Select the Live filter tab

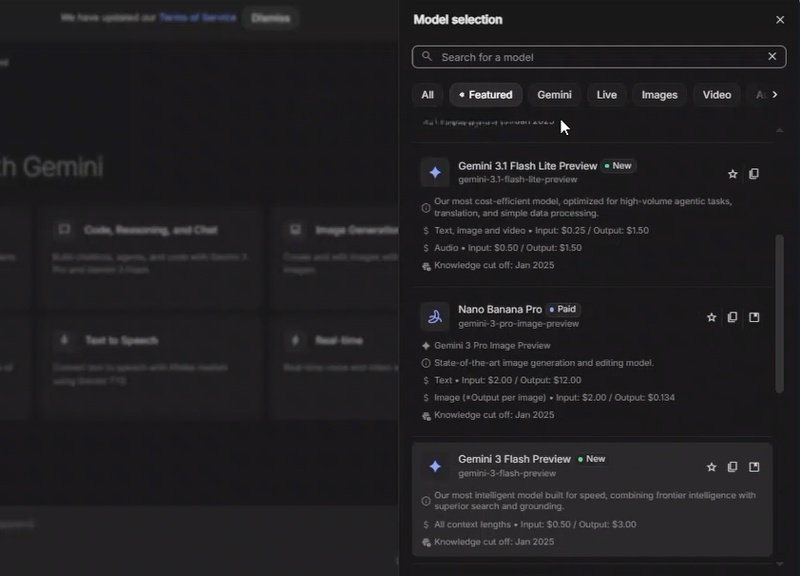607,95
